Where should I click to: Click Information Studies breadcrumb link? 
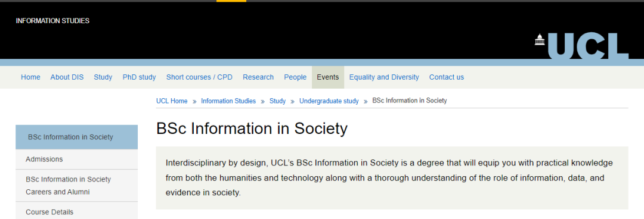pyautogui.click(x=228, y=101)
